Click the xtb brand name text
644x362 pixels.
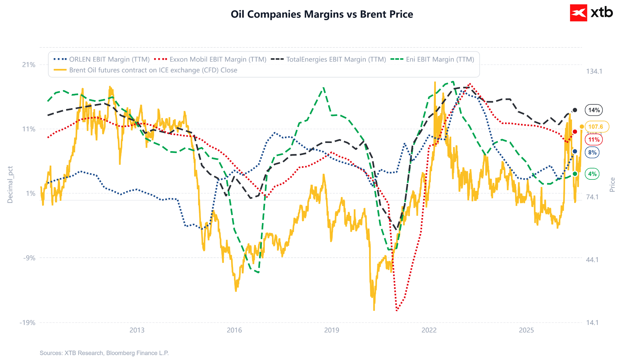(602, 13)
